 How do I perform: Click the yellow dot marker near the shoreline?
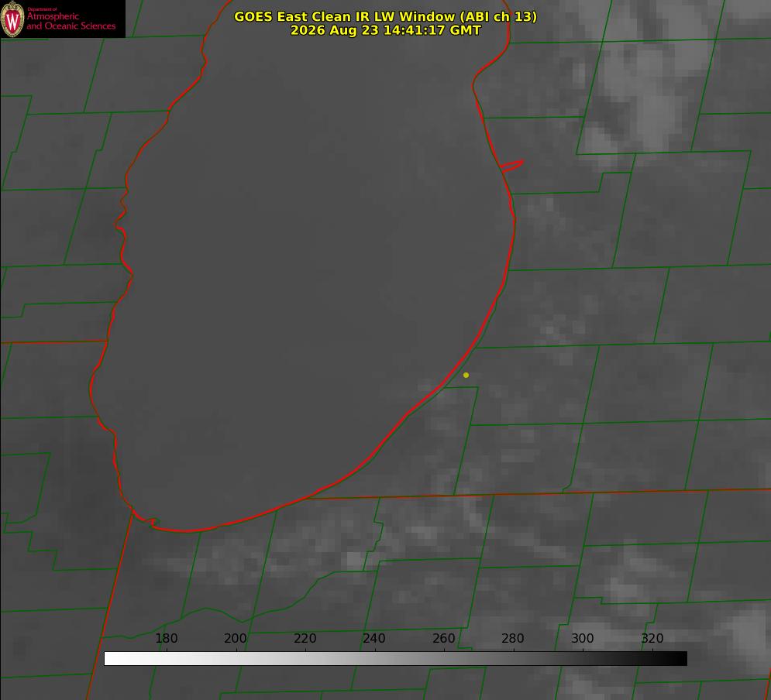pos(466,375)
